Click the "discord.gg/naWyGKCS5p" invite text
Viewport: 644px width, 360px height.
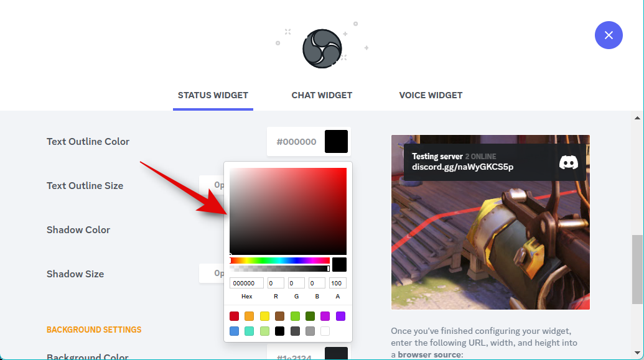[x=462, y=167]
